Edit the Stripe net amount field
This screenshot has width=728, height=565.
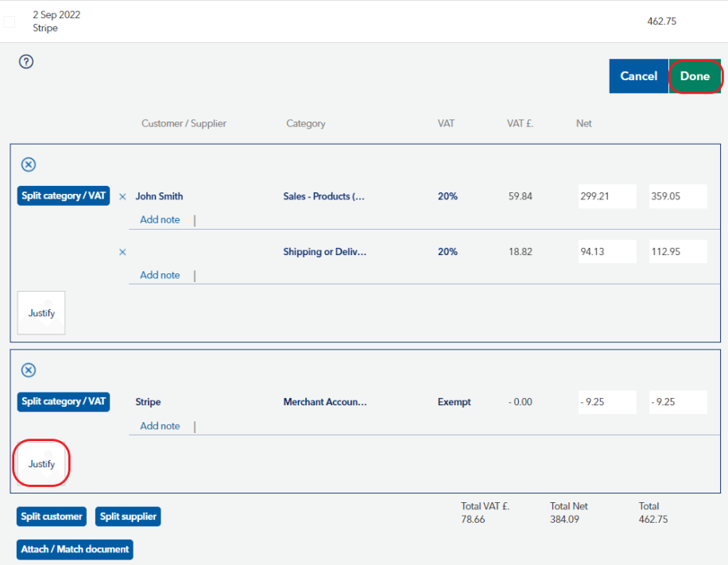(x=607, y=402)
